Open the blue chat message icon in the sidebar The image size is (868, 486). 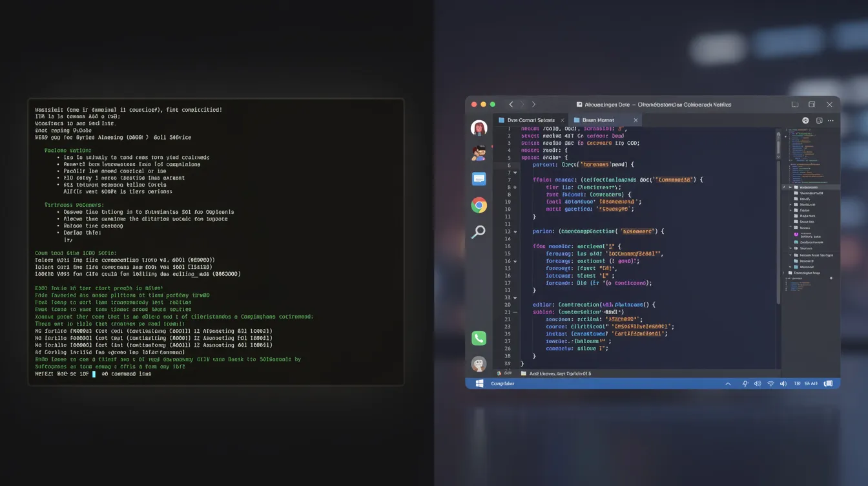[479, 178]
